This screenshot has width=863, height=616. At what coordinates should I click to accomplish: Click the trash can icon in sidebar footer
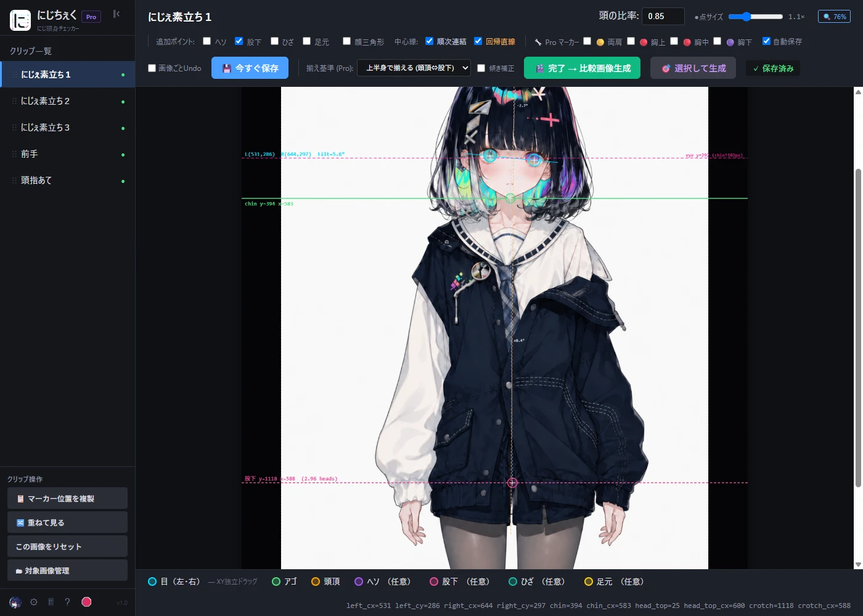(x=51, y=602)
